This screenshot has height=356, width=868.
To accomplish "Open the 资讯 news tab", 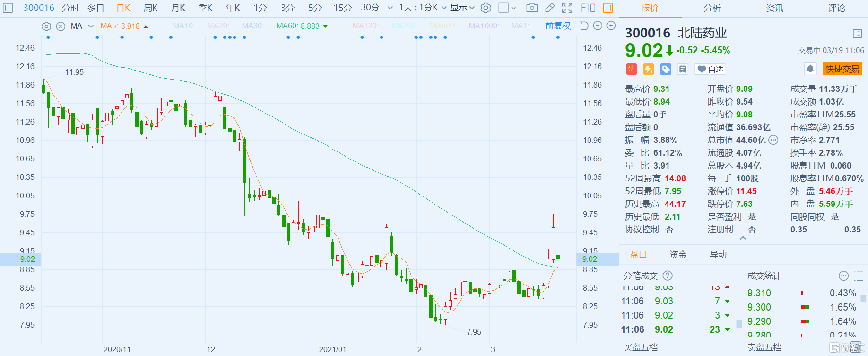I will pyautogui.click(x=774, y=8).
